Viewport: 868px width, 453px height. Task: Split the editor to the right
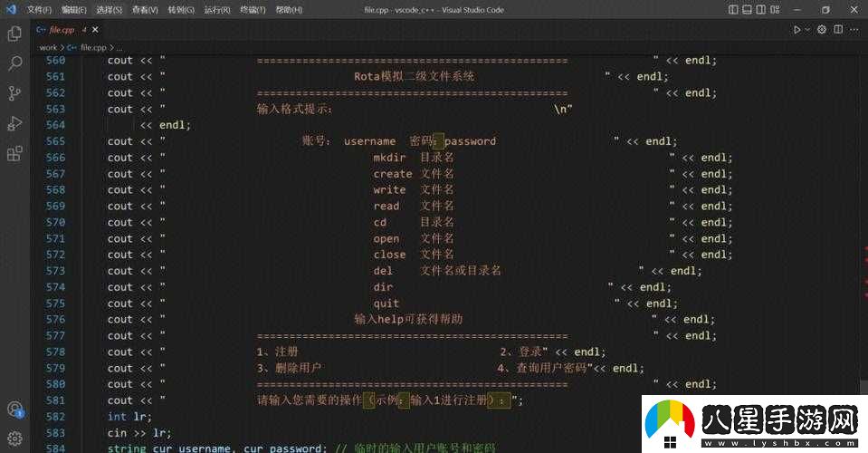click(x=837, y=29)
